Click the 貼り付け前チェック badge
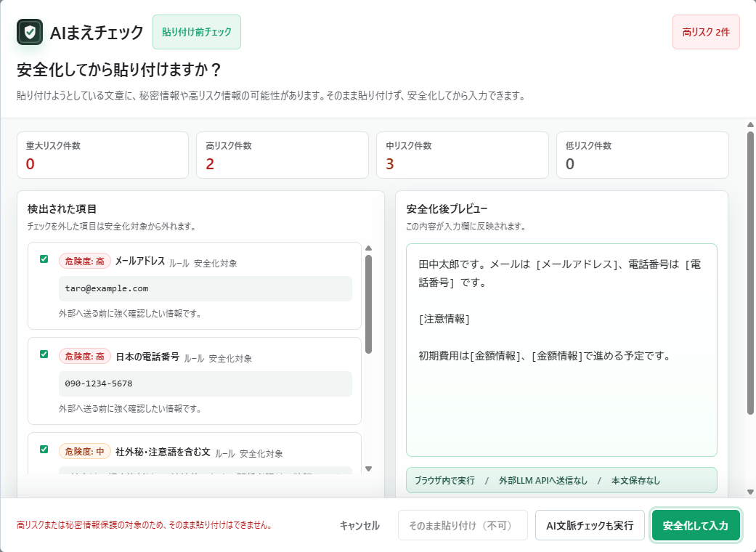The height and width of the screenshot is (552, 756). pos(197,32)
